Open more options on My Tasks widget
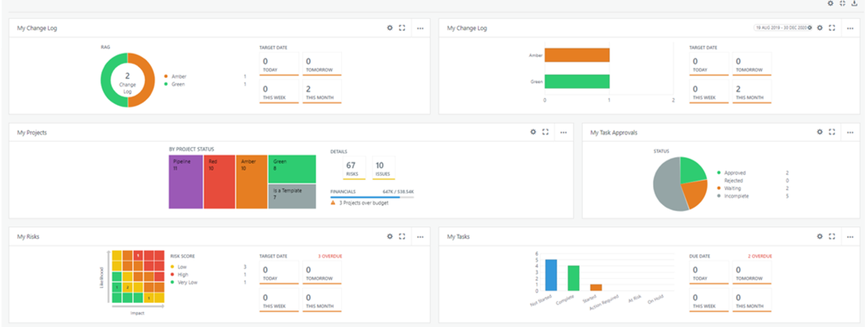Viewport: 868px width, 327px height. click(850, 236)
